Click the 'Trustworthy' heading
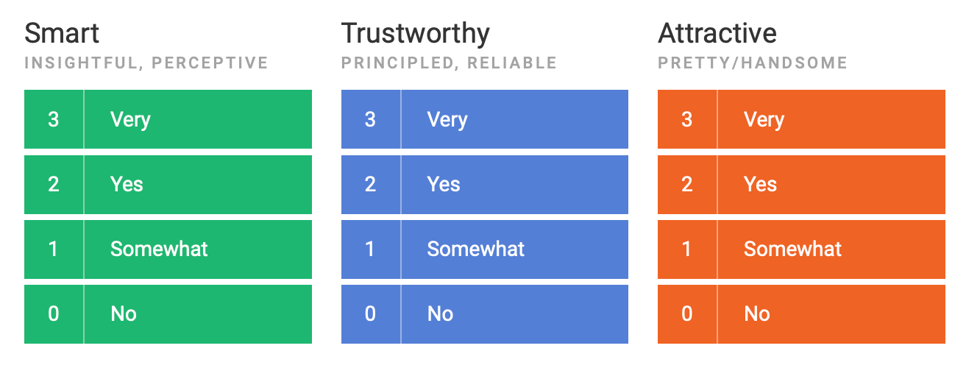 tap(416, 34)
